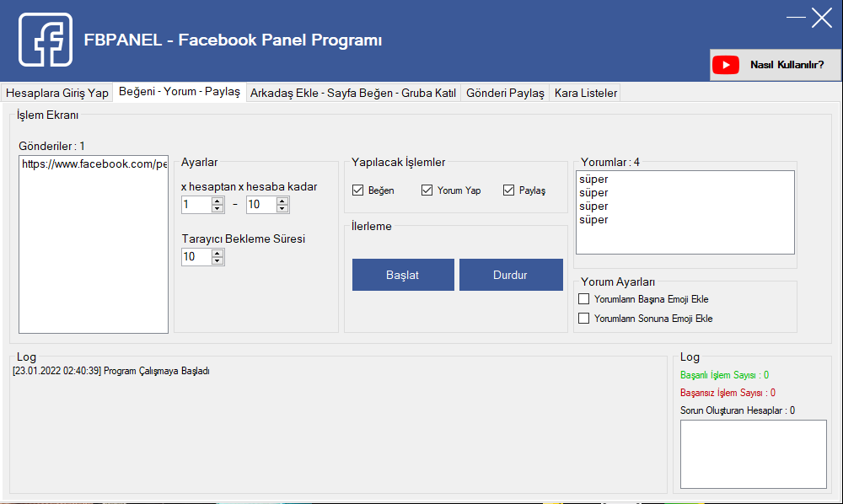Switch to the Gönderi Paylaş tab

(x=505, y=94)
